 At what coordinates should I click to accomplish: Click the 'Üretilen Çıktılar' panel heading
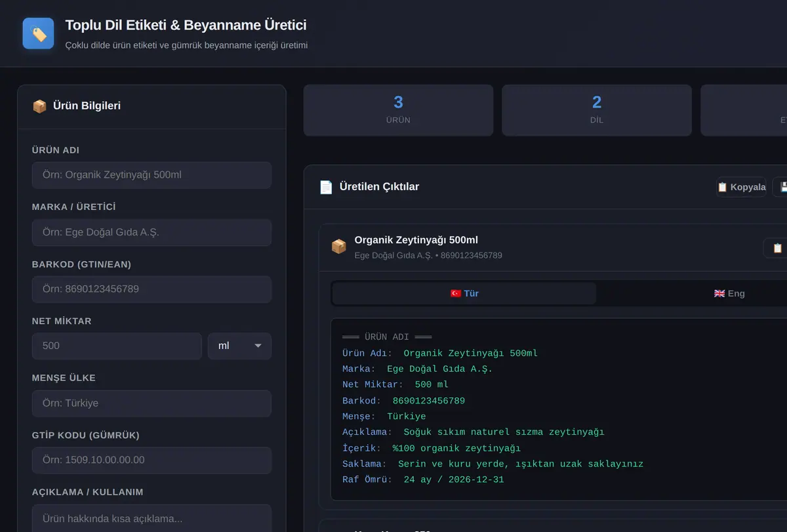(x=379, y=187)
